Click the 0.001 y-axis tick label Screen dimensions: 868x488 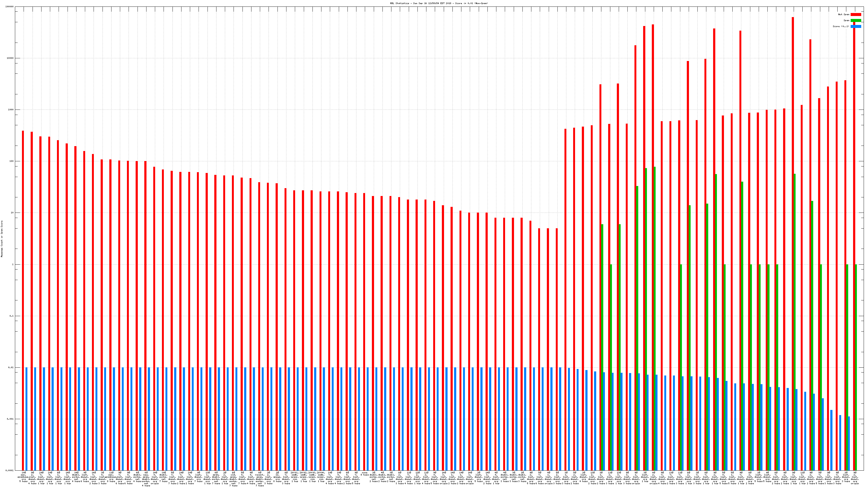coord(11,419)
